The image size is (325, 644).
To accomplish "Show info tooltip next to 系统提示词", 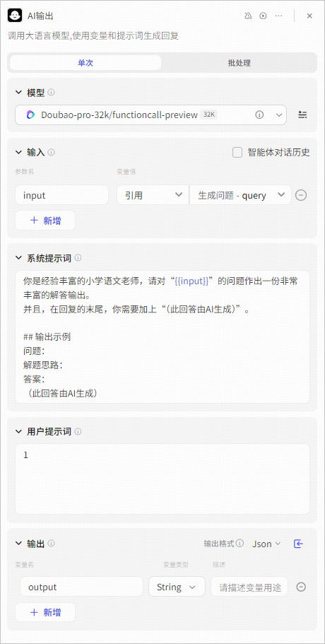I will click(x=78, y=258).
